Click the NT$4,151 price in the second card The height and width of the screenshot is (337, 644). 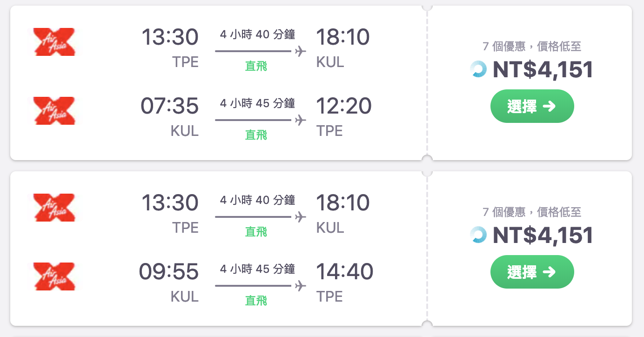point(543,235)
